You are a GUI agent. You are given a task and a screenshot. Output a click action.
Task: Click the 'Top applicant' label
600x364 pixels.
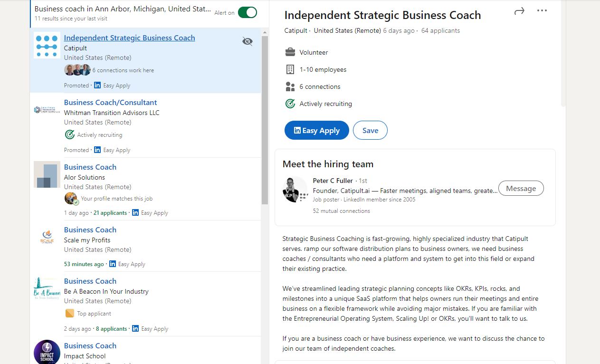(x=94, y=314)
